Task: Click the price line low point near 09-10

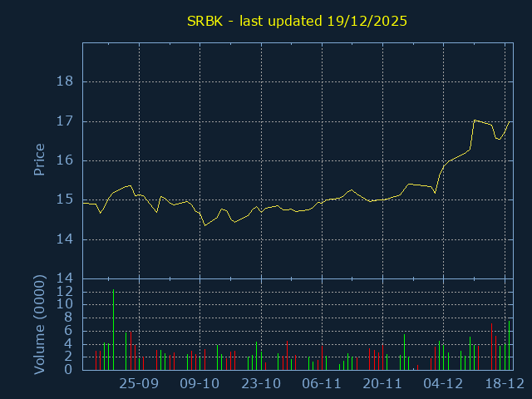Action: click(x=205, y=224)
